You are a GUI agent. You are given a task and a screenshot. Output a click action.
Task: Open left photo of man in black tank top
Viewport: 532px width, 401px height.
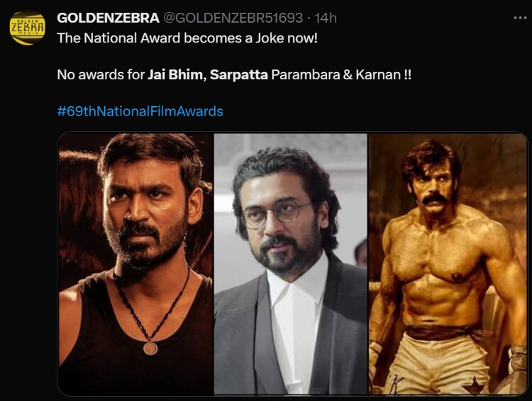(135, 262)
